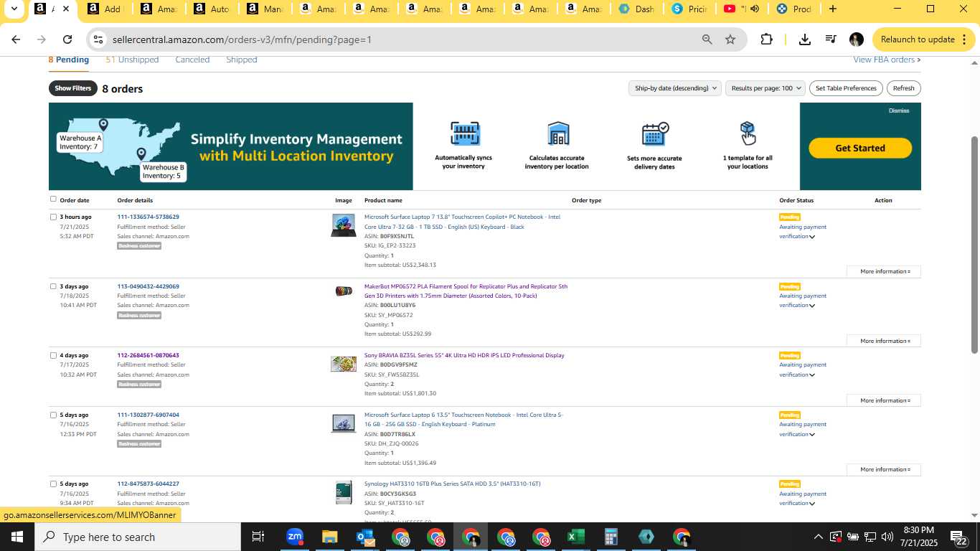Click the browser back arrow
This screenshot has height=551, width=980.
point(16,39)
